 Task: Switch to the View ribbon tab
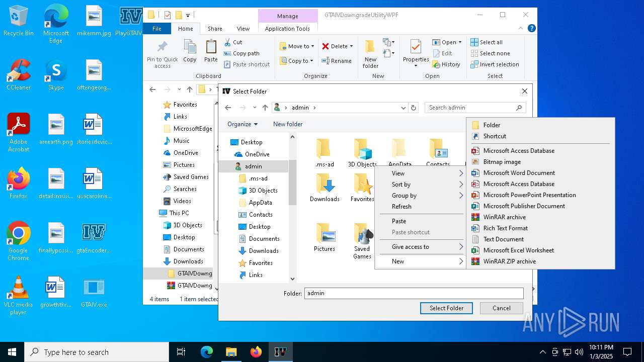coord(243,29)
